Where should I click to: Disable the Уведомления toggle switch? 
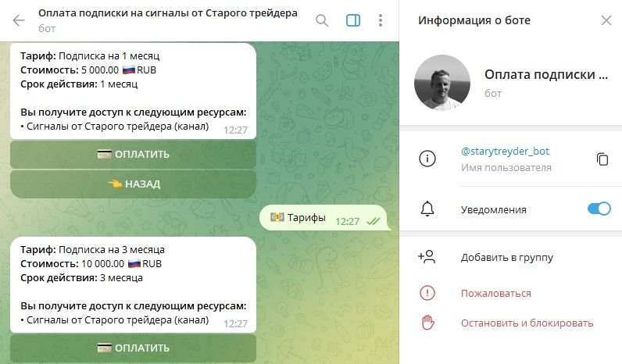point(599,209)
